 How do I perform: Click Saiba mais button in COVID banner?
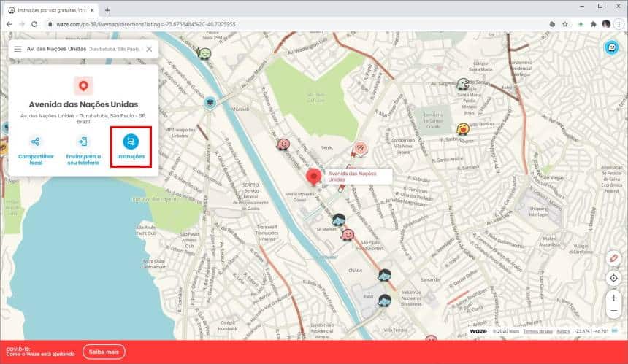104,352
